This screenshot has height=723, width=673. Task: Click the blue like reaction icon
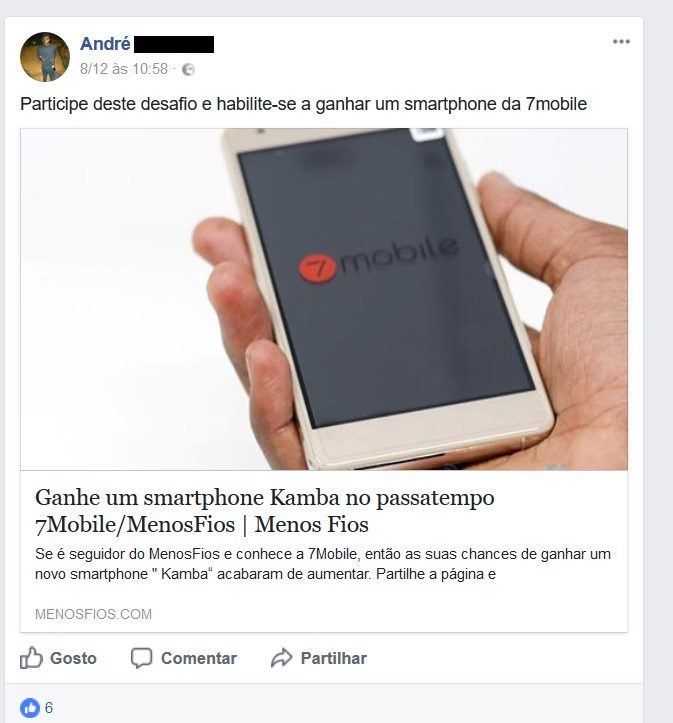[x=30, y=708]
